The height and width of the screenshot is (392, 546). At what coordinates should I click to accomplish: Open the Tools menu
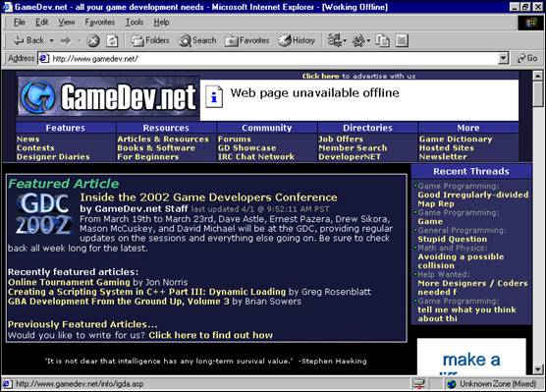[x=135, y=23]
